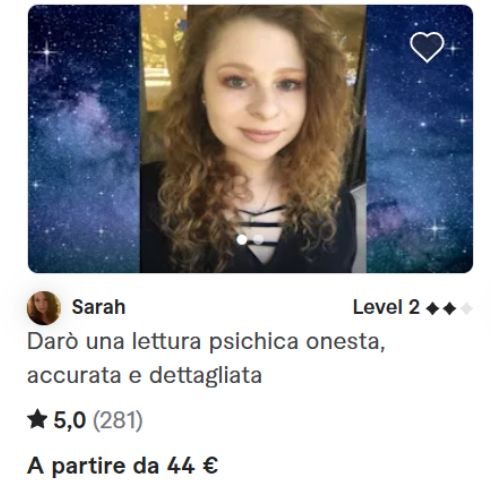Click the left starry sky image panel
The image size is (500, 500).
point(84,139)
